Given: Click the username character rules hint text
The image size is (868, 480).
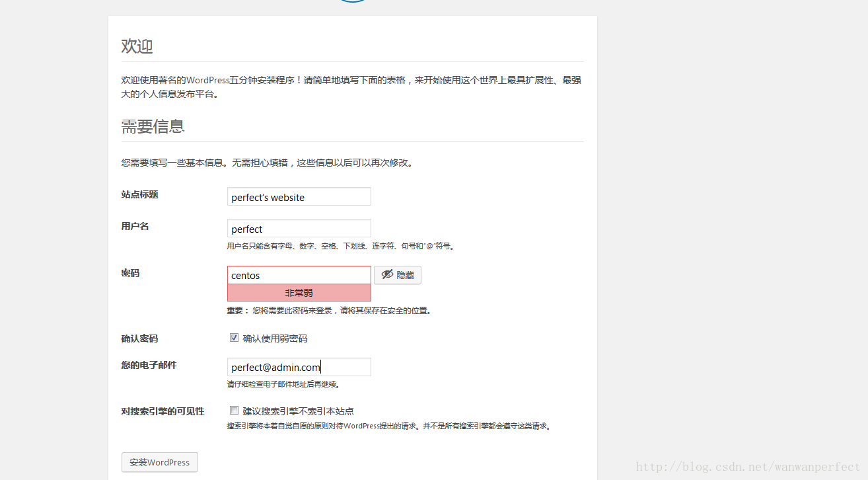Looking at the screenshot, I should click(x=341, y=246).
